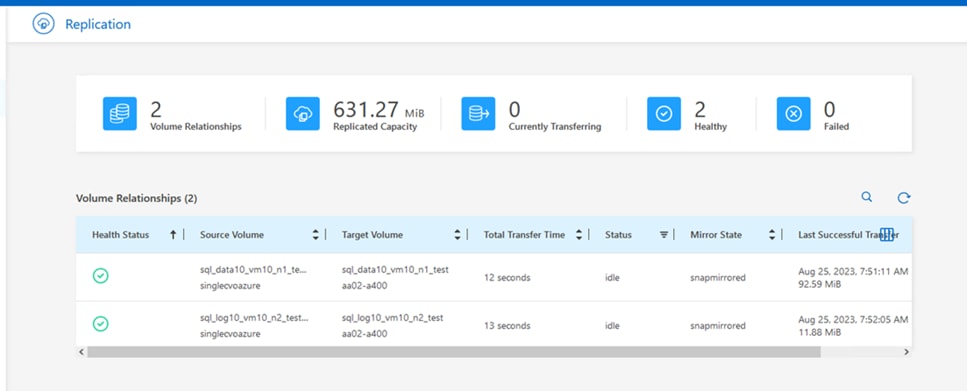
Task: Click snapmirrored state in sql_log10 row
Action: coord(718,326)
